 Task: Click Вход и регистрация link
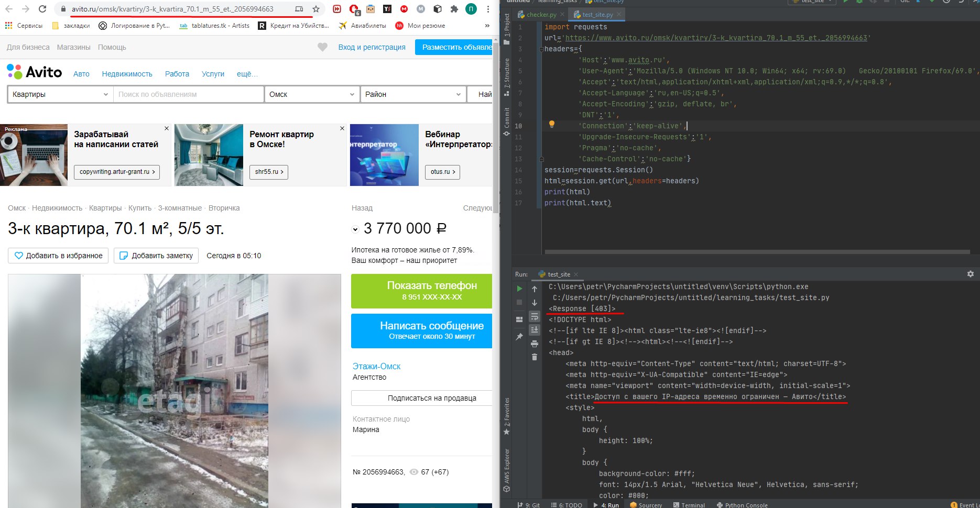pyautogui.click(x=372, y=47)
